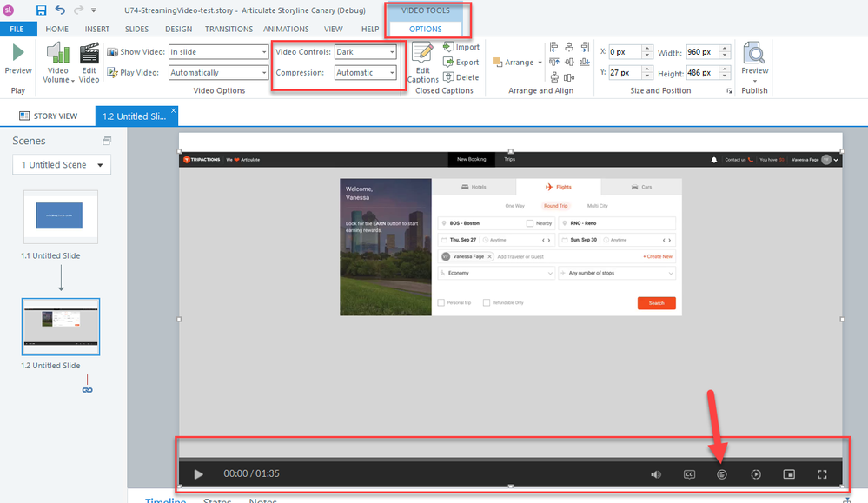The width and height of the screenshot is (868, 503).
Task: Click the Edit Video icon
Action: pyautogui.click(x=89, y=63)
